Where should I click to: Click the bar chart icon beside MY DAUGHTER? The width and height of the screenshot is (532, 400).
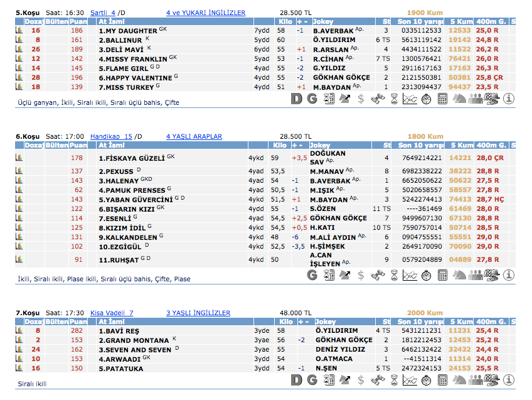(19, 30)
